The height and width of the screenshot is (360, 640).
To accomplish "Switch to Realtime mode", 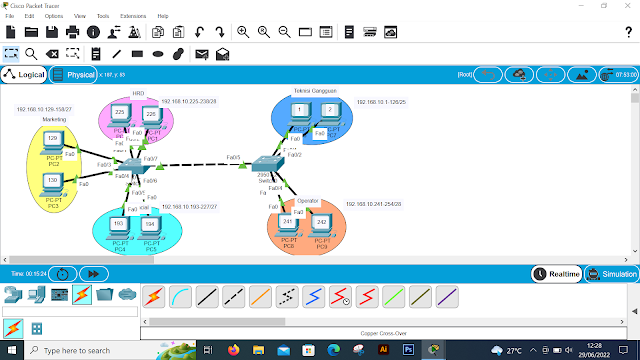I will pyautogui.click(x=557, y=274).
